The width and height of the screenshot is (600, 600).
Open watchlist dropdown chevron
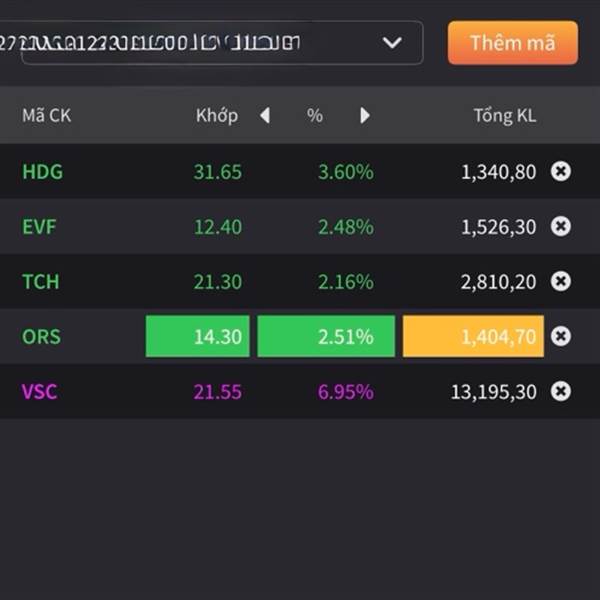tap(392, 43)
